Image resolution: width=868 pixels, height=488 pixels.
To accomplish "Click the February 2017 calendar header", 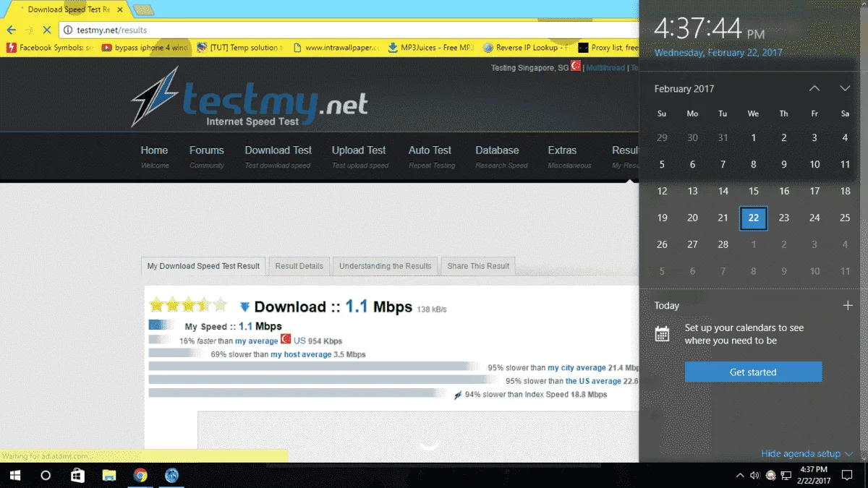I will (x=684, y=89).
